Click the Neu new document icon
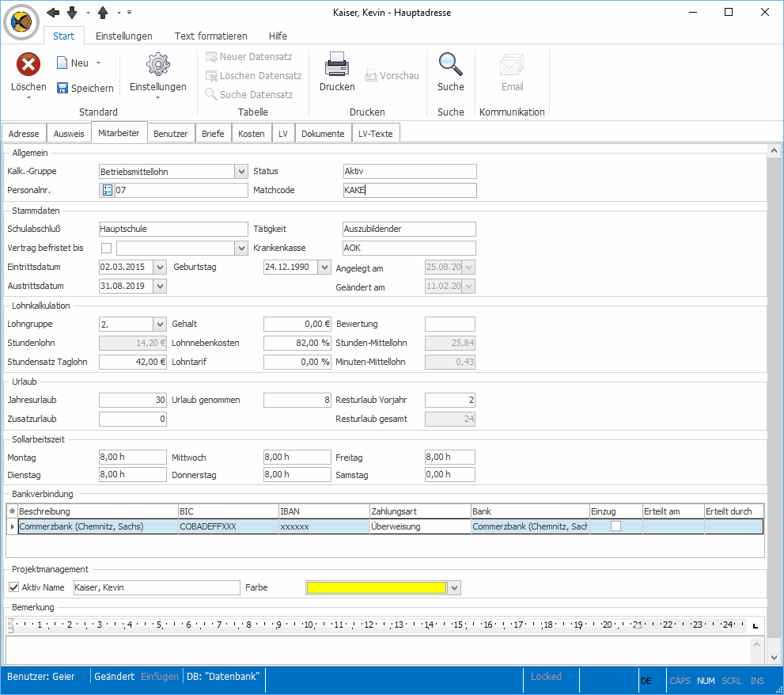 click(62, 63)
